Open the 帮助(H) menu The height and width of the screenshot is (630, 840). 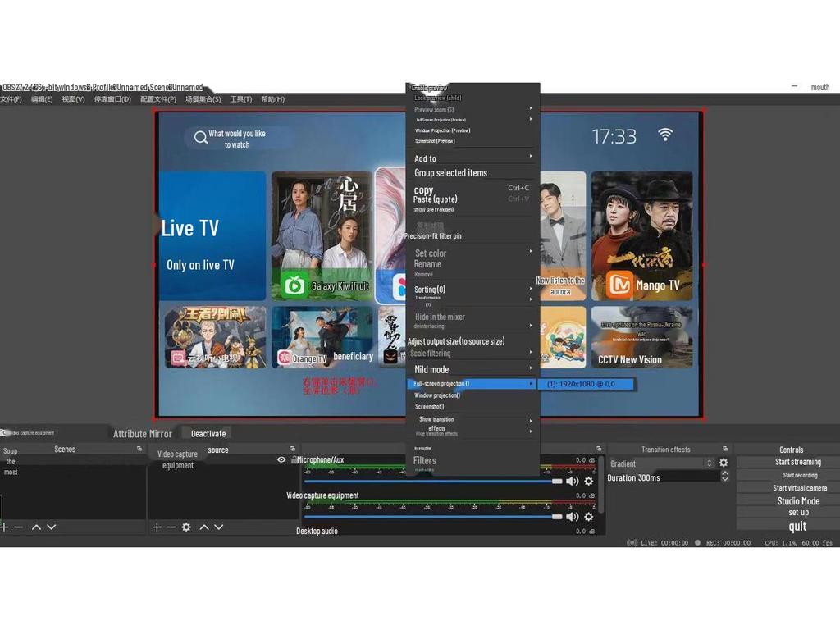pos(272,99)
